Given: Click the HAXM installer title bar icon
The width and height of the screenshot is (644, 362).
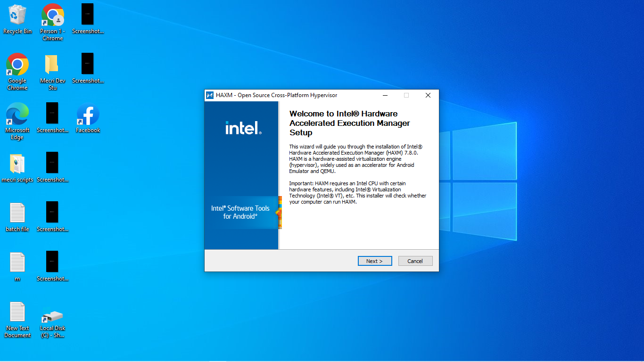Looking at the screenshot, I should (x=210, y=95).
